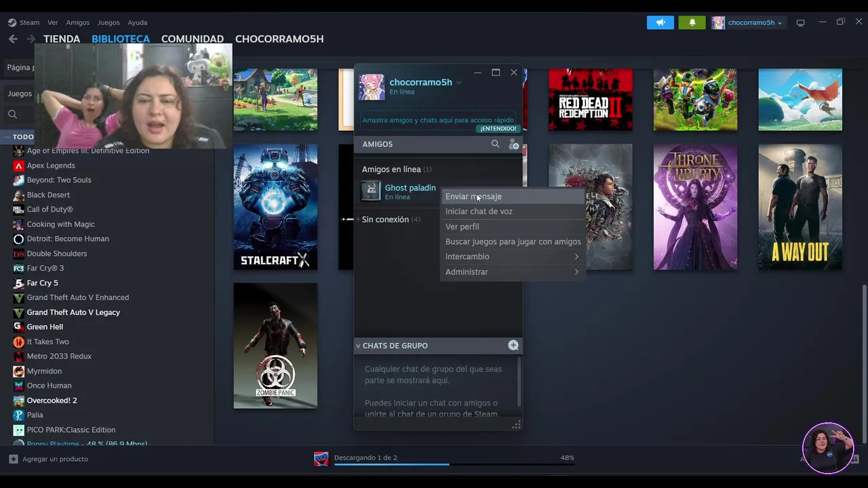This screenshot has height=488, width=868.
Task: Click the Far Cry 5 game icon
Action: point(18,283)
